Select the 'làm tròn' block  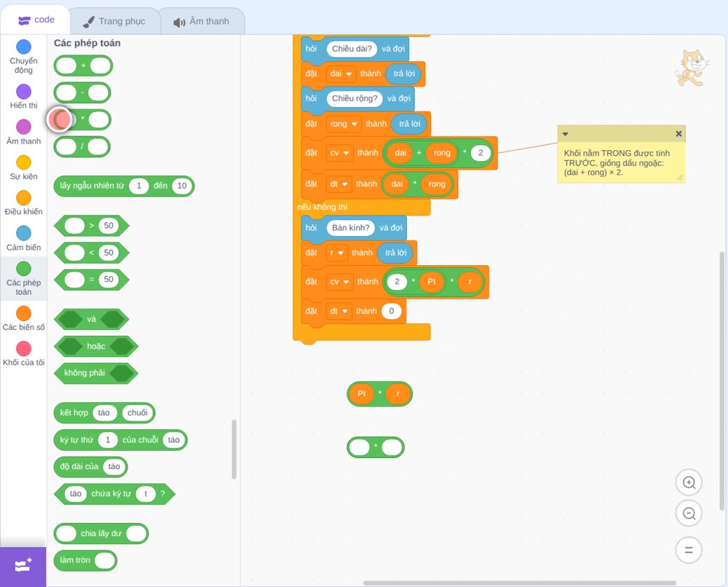pos(85,561)
